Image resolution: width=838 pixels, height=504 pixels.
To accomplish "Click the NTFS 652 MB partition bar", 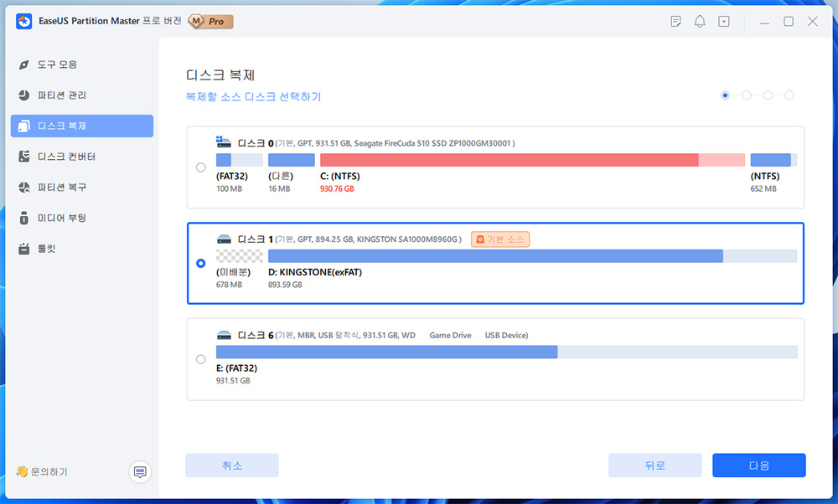I will click(x=773, y=160).
